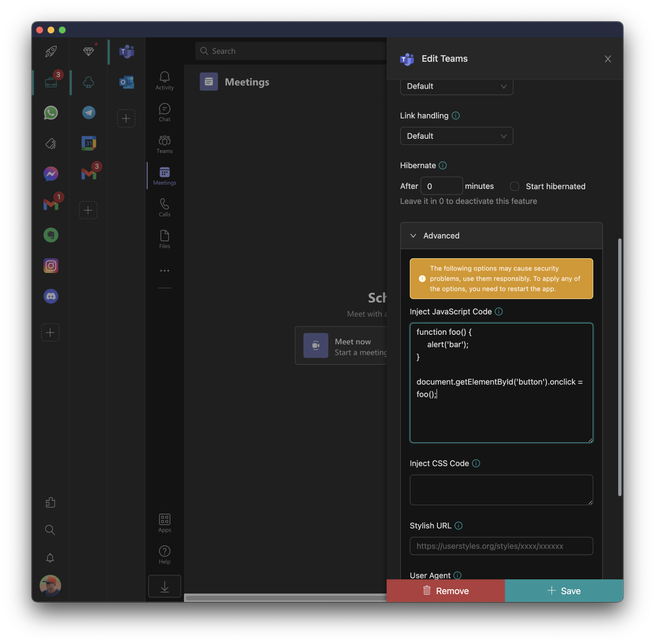Save the Teams service settings

tap(564, 591)
